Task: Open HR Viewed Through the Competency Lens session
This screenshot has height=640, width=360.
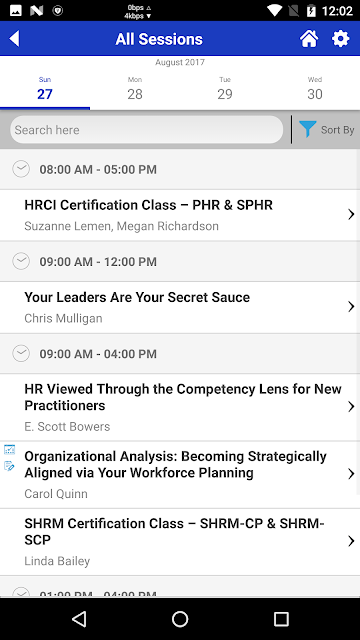Action: [180, 407]
